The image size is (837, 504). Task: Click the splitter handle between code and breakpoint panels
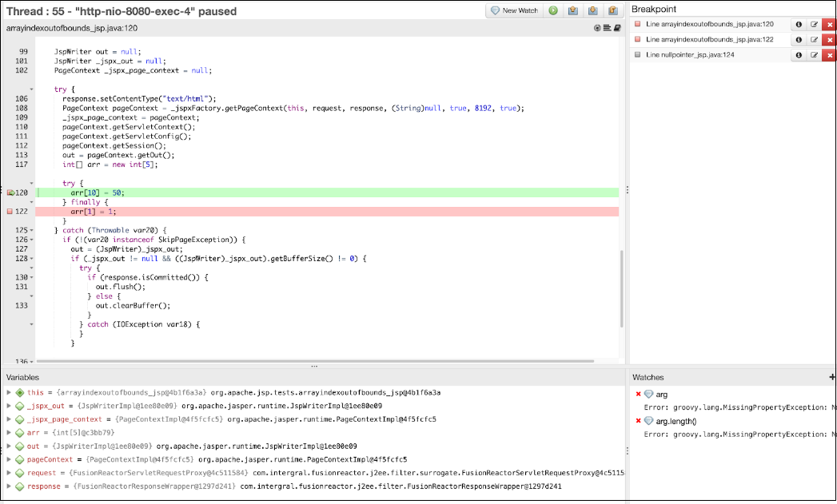628,190
